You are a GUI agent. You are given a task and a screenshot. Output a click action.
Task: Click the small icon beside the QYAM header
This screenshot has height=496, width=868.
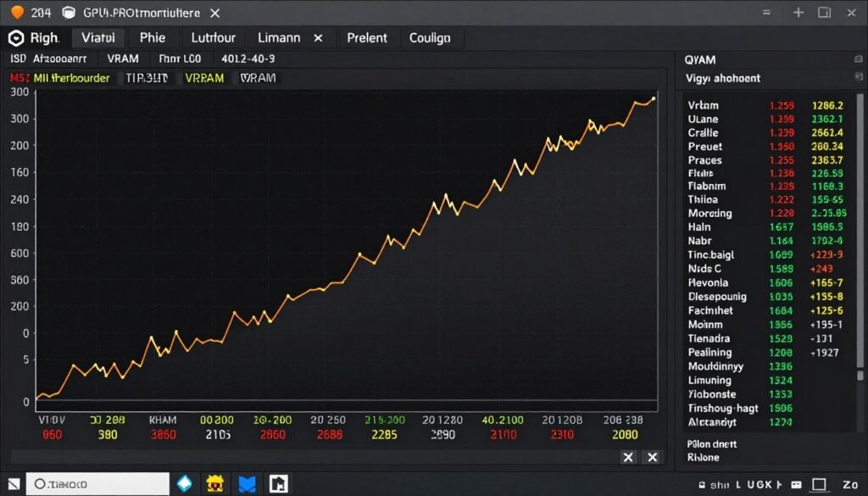(858, 59)
